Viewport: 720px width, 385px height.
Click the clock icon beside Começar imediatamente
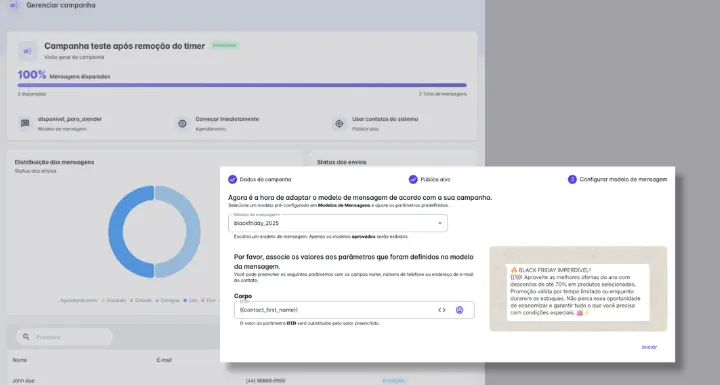click(182, 123)
